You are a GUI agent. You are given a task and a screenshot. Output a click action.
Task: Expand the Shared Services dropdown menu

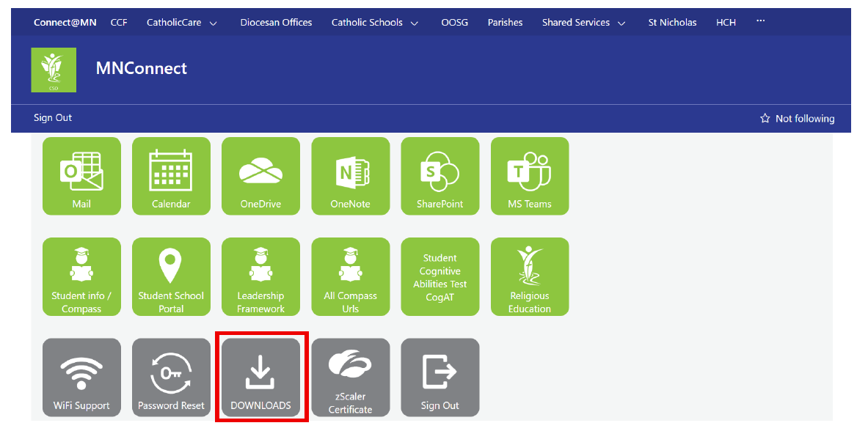(x=584, y=23)
